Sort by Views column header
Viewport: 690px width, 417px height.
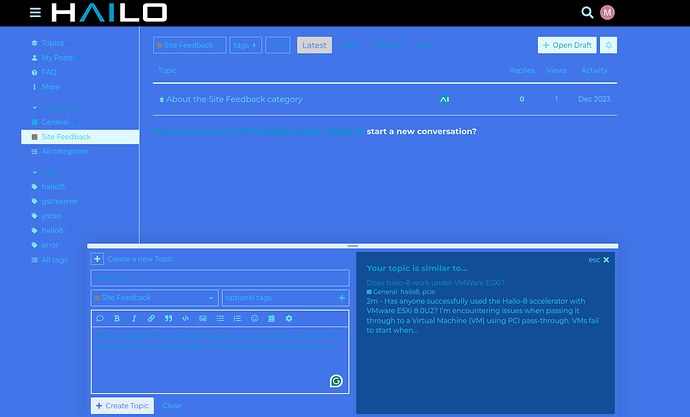[556, 70]
